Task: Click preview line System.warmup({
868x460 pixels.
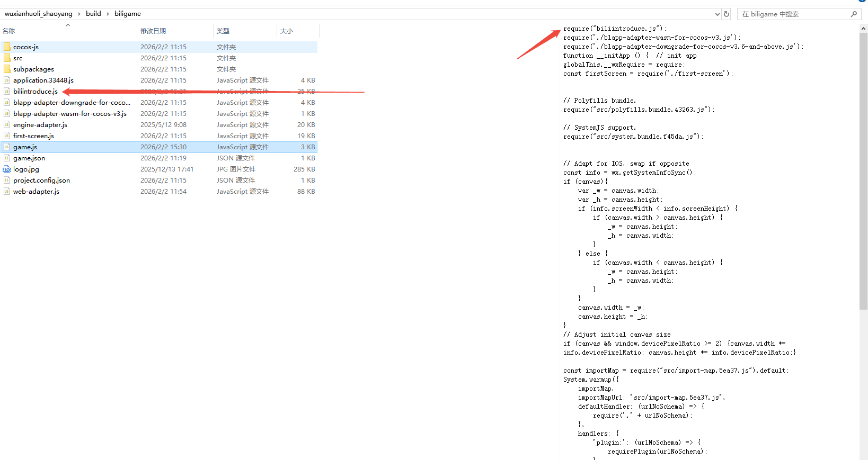Action: [591, 380]
